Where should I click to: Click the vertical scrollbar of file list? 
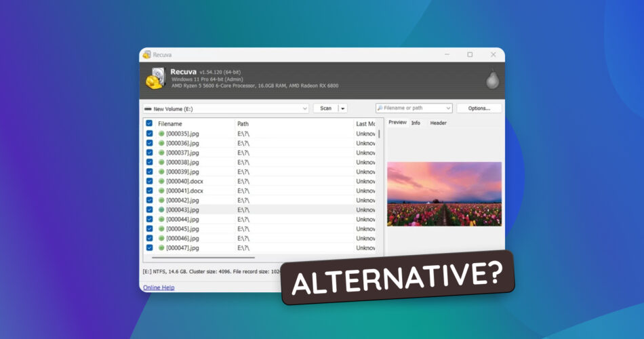click(379, 134)
